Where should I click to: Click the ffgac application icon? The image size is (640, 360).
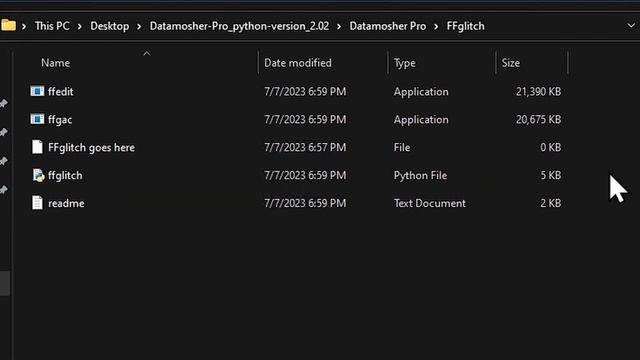pos(37,119)
